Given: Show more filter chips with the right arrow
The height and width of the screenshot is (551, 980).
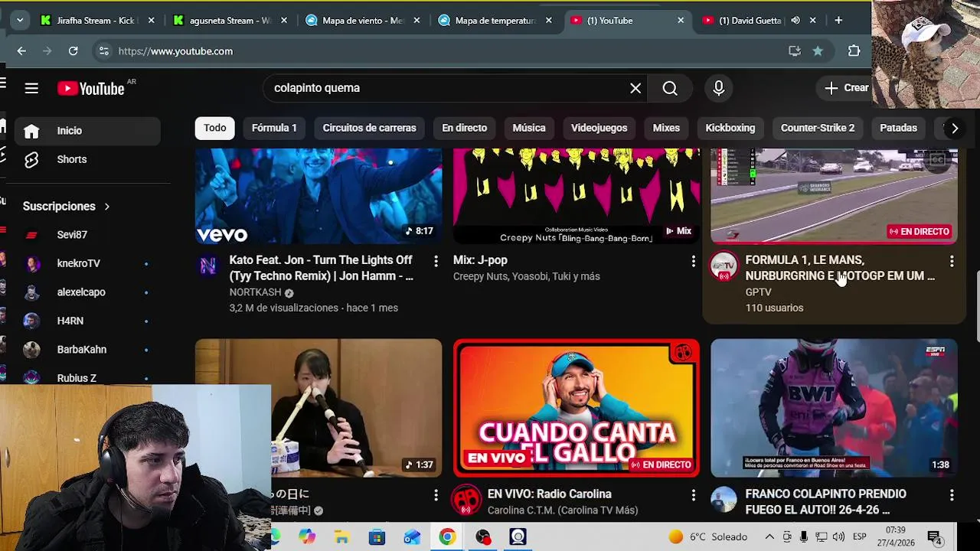Looking at the screenshot, I should pyautogui.click(x=954, y=129).
